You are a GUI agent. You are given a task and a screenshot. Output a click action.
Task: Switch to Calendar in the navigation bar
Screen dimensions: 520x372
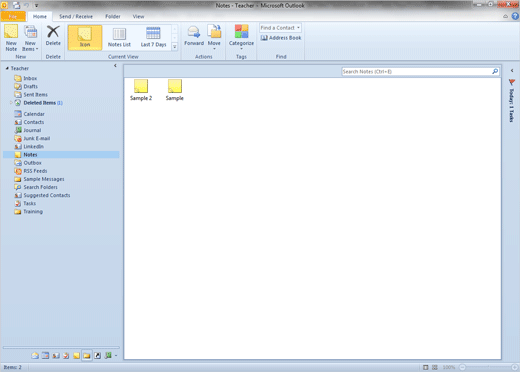45,356
